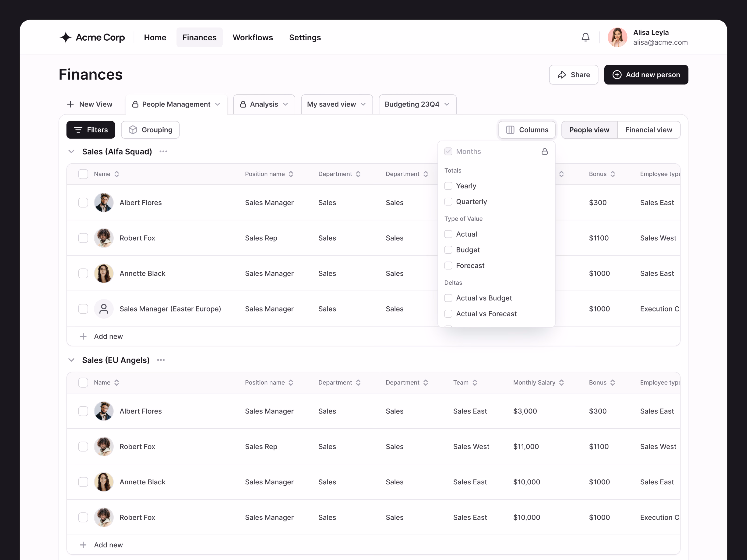Switch to Financial view

pyautogui.click(x=648, y=130)
